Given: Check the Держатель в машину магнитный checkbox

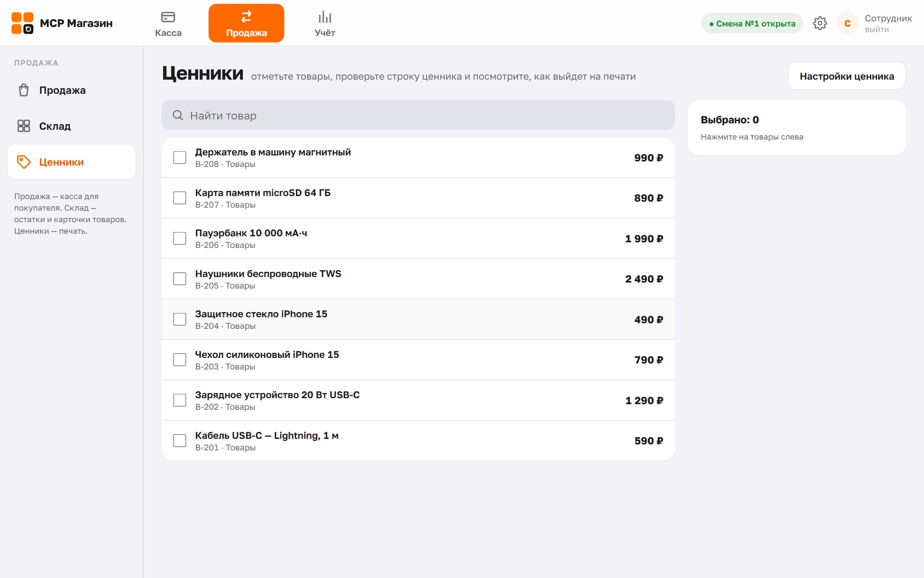Looking at the screenshot, I should coord(180,157).
